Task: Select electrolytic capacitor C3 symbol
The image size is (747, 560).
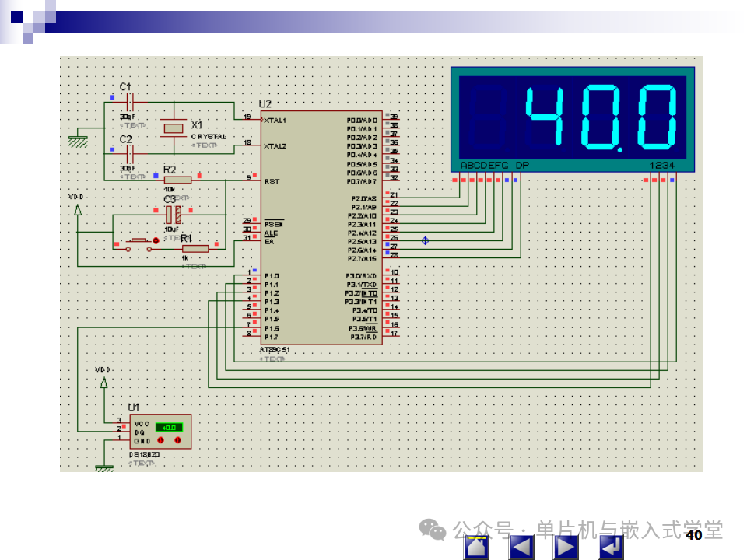Action: coord(174,215)
